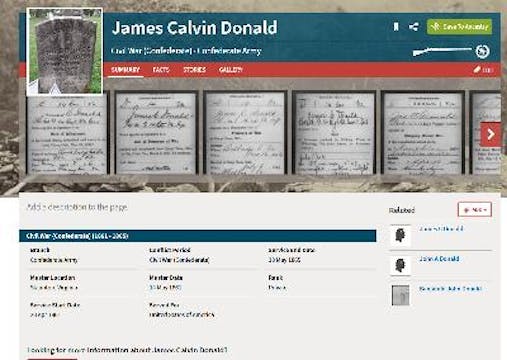Click the Looking for more information heading
This screenshot has height=360, width=507.
(127, 350)
